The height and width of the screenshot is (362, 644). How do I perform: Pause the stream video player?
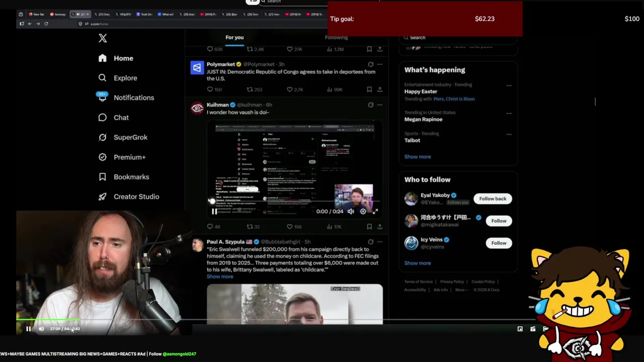tap(28, 329)
